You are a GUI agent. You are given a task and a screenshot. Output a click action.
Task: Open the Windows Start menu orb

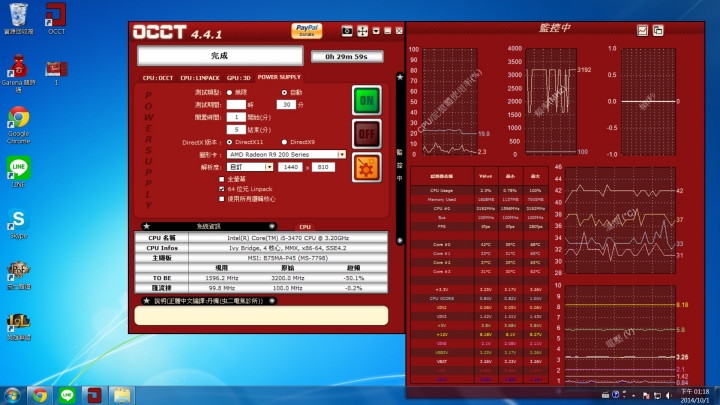point(12,395)
